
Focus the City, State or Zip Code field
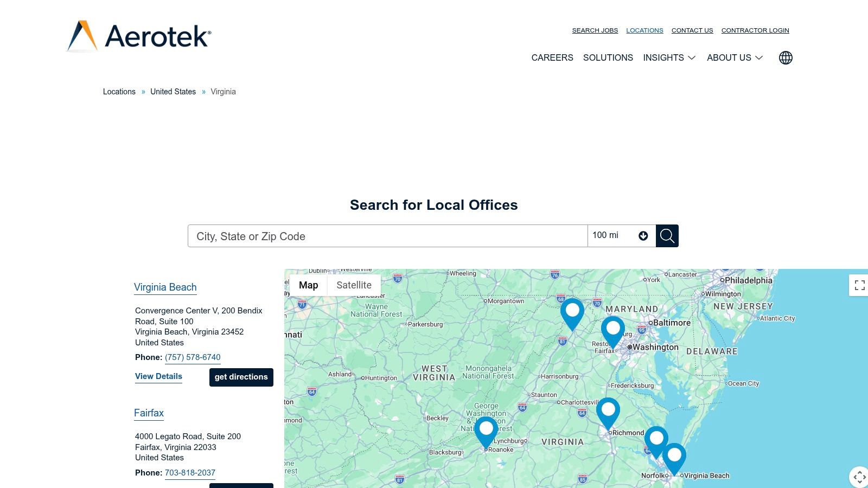[x=388, y=236]
